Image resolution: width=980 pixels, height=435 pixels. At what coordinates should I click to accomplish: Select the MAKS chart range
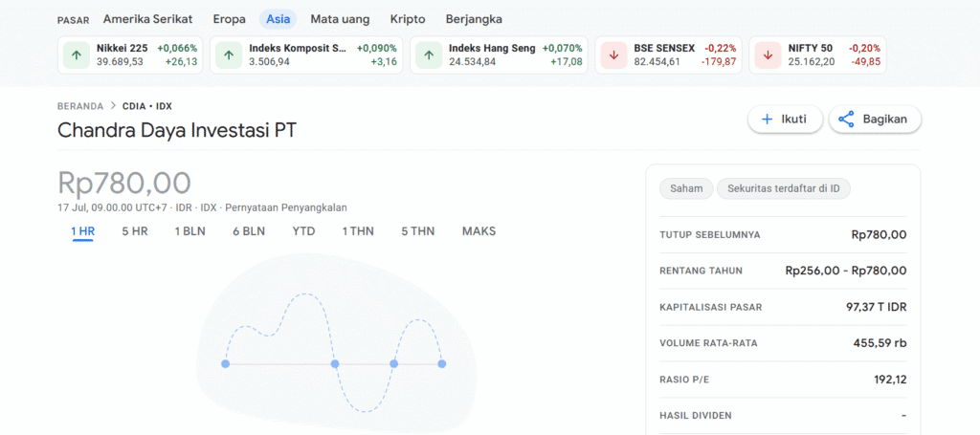pyautogui.click(x=479, y=231)
